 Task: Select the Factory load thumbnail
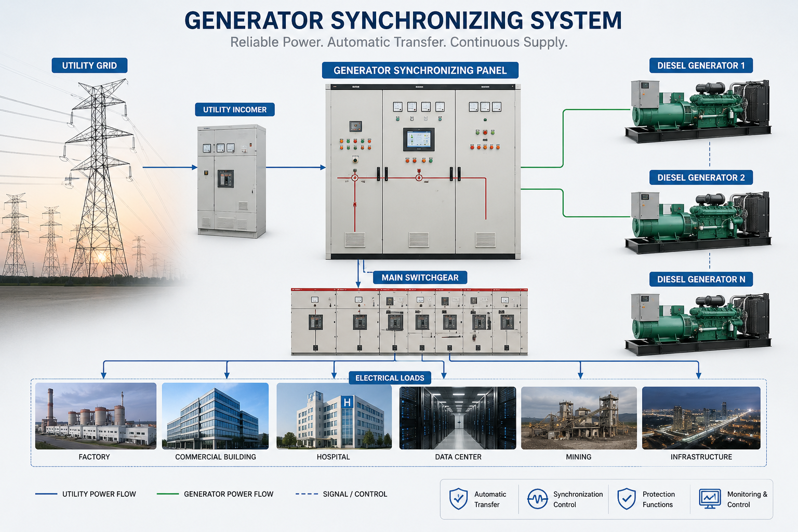pos(96,416)
